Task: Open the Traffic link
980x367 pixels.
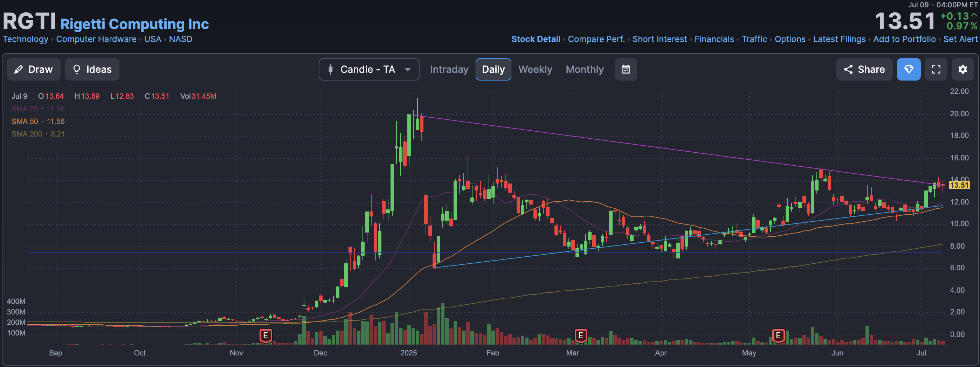Action: 754,39
